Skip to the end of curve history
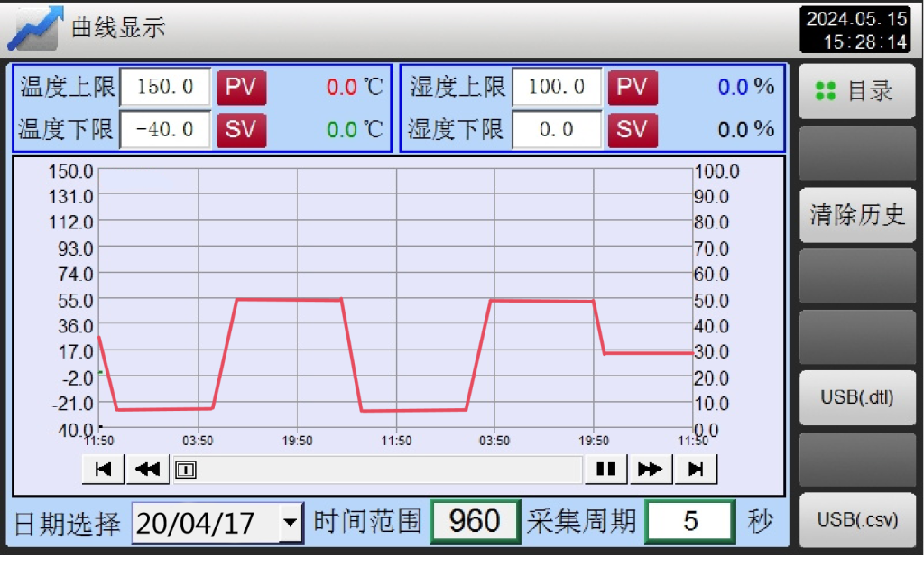This screenshot has height=578, width=924. [696, 470]
